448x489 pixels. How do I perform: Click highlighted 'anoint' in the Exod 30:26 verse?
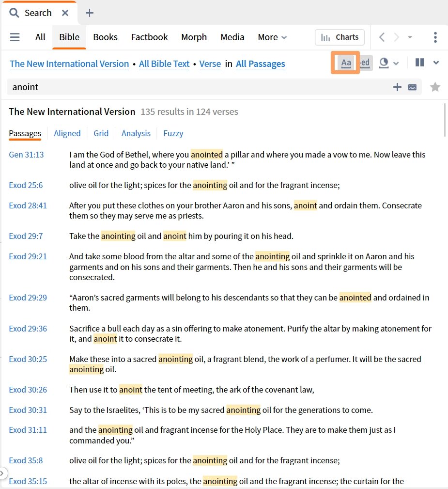(x=131, y=390)
